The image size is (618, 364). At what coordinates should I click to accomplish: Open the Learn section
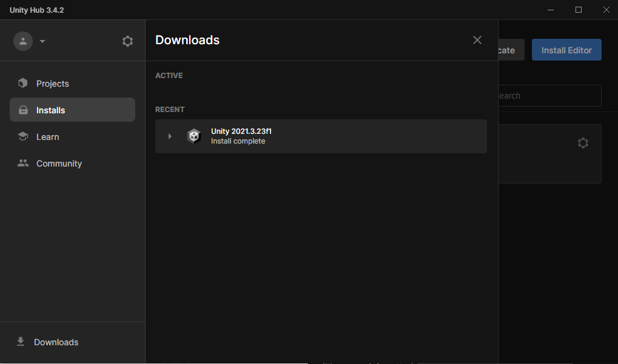tap(73, 136)
